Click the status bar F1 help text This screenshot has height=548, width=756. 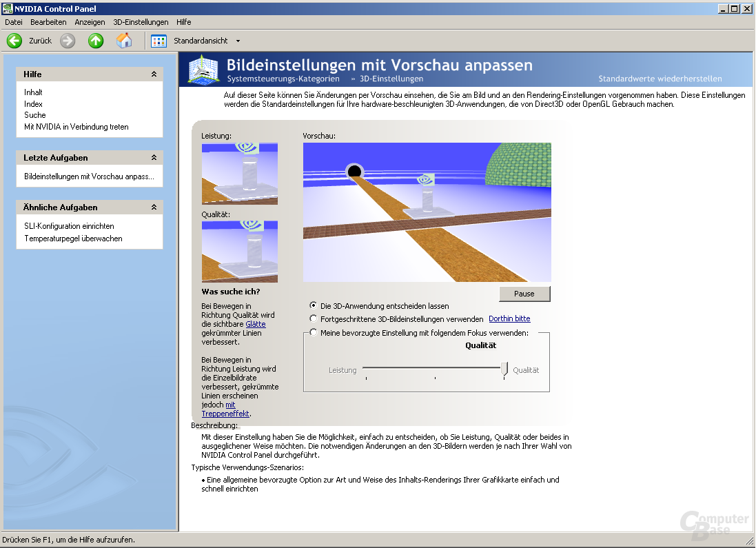68,540
